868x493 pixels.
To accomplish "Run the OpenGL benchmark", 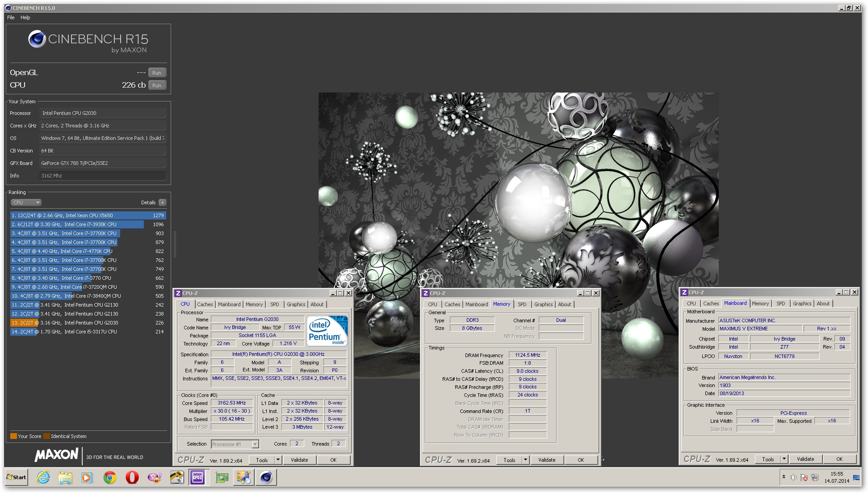I will 157,73.
